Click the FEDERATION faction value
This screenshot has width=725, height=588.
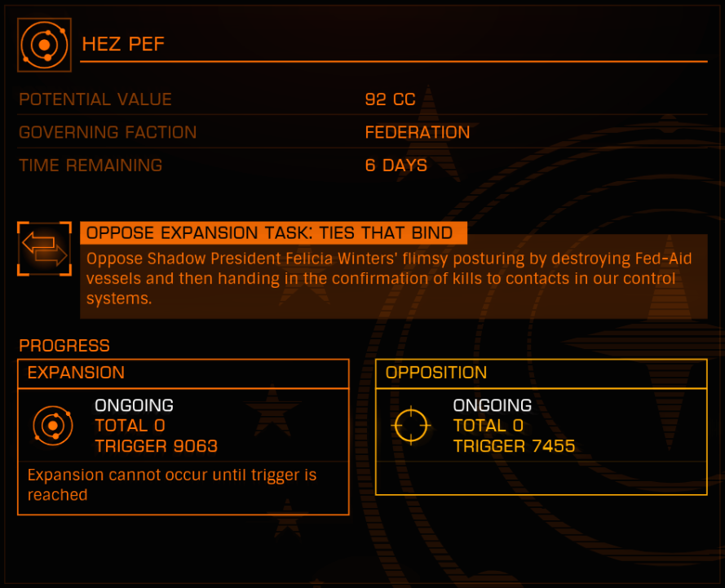[x=418, y=132]
